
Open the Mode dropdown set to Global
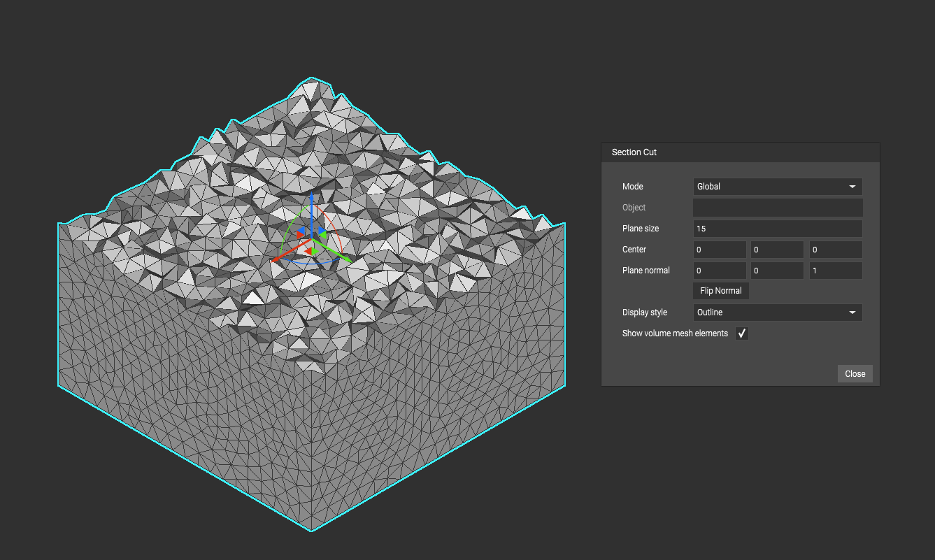tap(778, 187)
